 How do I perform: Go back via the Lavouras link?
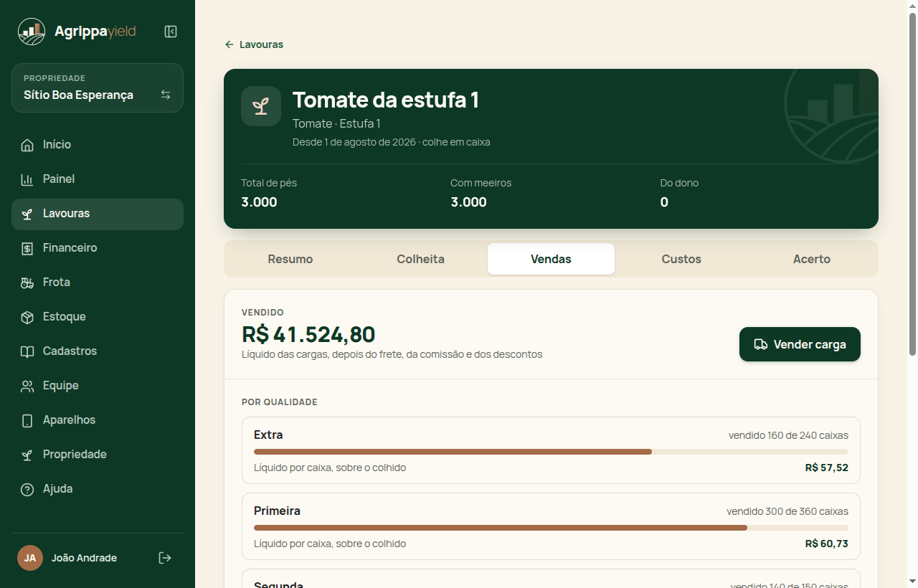click(254, 44)
